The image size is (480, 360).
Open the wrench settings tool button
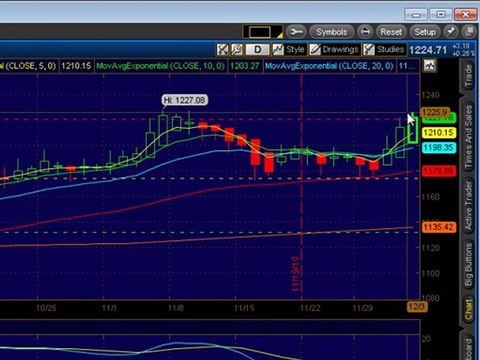click(296, 32)
